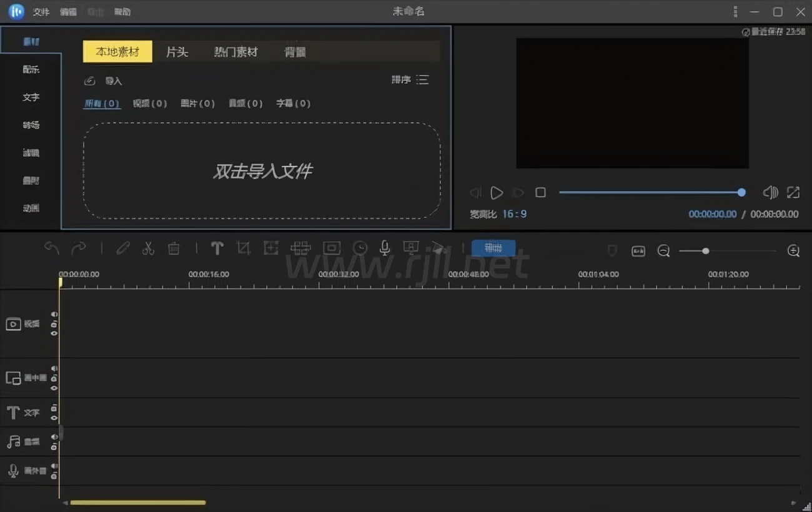Open the 文字 section in the left sidebar
This screenshot has width=812, height=512.
(31, 97)
